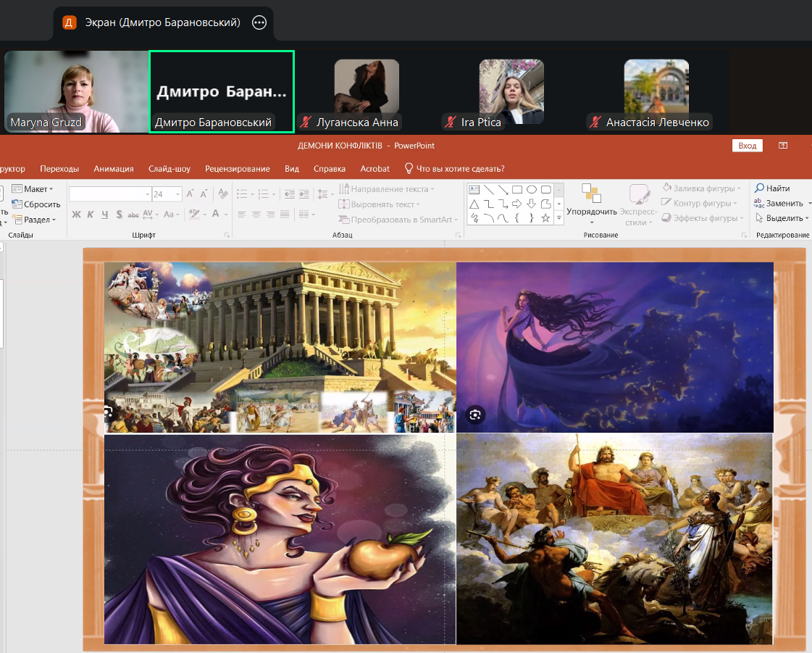Insert a text box from shapes gallery

(x=474, y=190)
